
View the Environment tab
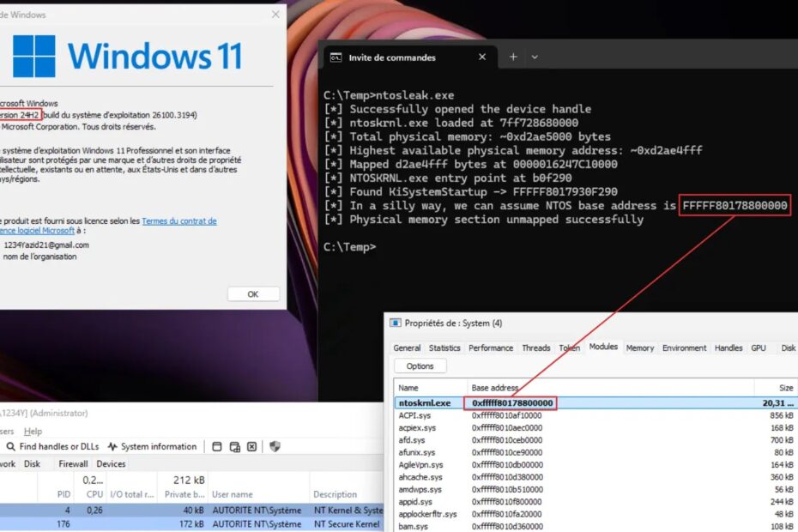click(684, 348)
